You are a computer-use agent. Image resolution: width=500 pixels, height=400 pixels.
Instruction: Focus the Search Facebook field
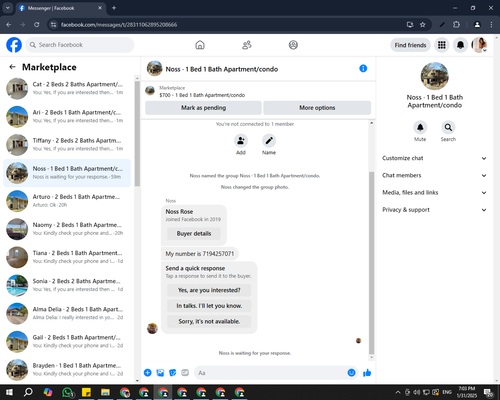(x=80, y=45)
